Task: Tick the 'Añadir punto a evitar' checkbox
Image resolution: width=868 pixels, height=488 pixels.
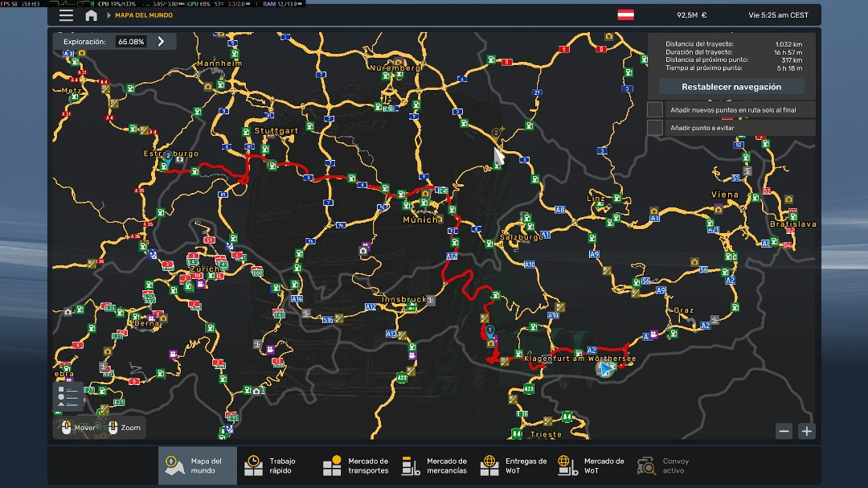Action: click(655, 127)
